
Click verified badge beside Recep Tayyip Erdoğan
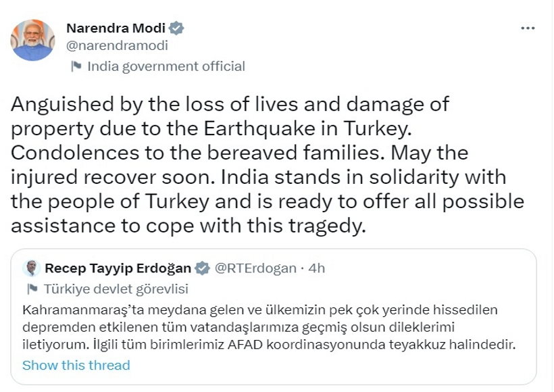(202, 268)
